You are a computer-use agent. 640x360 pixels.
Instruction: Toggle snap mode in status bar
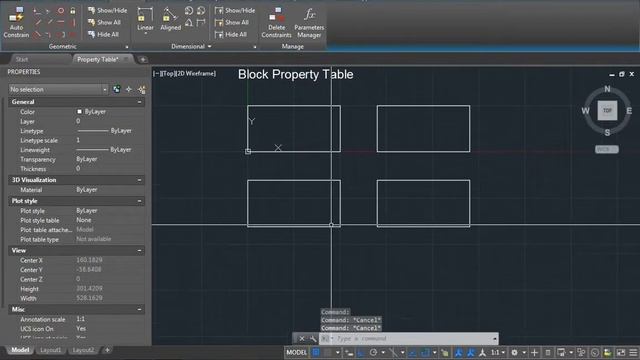pos(327,352)
